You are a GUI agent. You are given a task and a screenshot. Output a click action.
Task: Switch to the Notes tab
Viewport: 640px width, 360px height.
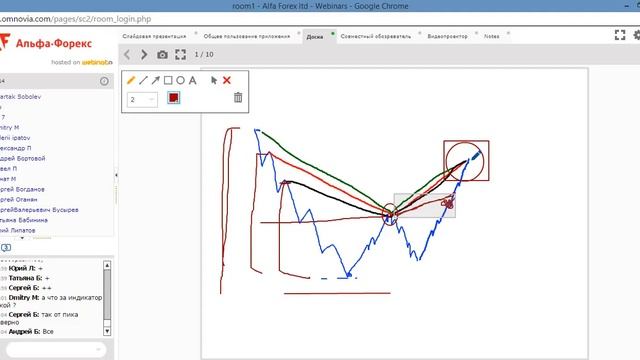491,36
